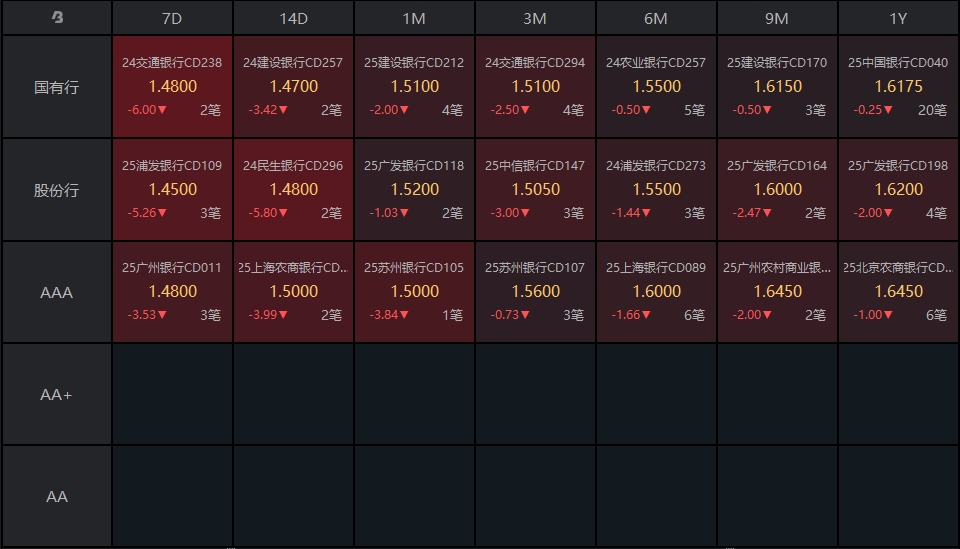This screenshot has height=549, width=960.
Task: Click the logo icon in header corner
Action: click(x=57, y=18)
